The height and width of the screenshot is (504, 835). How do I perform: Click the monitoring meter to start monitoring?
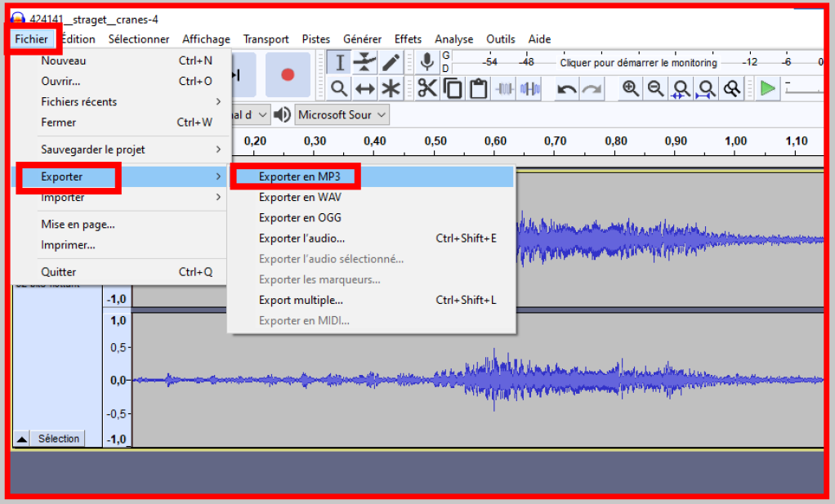tap(637, 62)
